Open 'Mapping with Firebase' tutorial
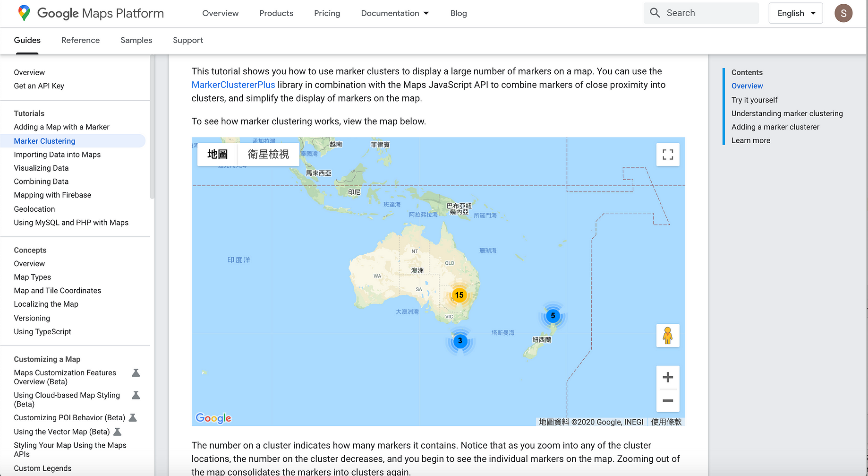The height and width of the screenshot is (476, 868). pos(52,195)
